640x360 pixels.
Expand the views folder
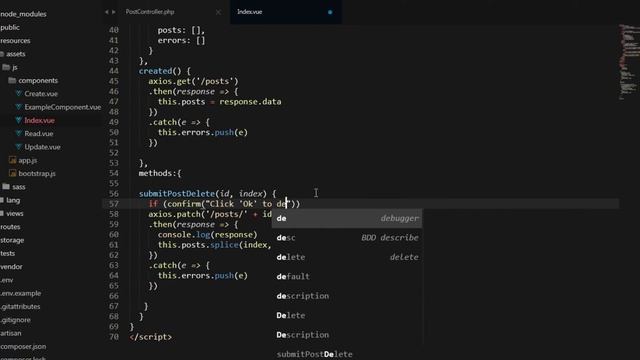14,213
